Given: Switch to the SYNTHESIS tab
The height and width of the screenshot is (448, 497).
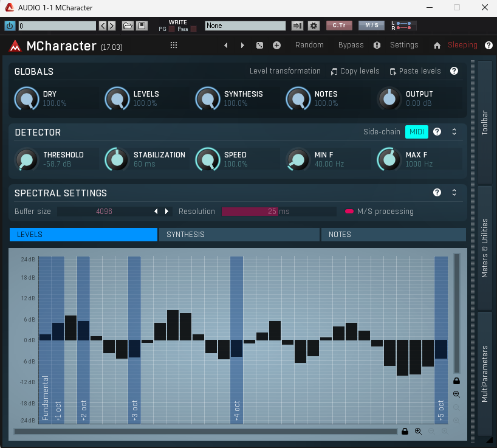Looking at the screenshot, I should pos(239,235).
